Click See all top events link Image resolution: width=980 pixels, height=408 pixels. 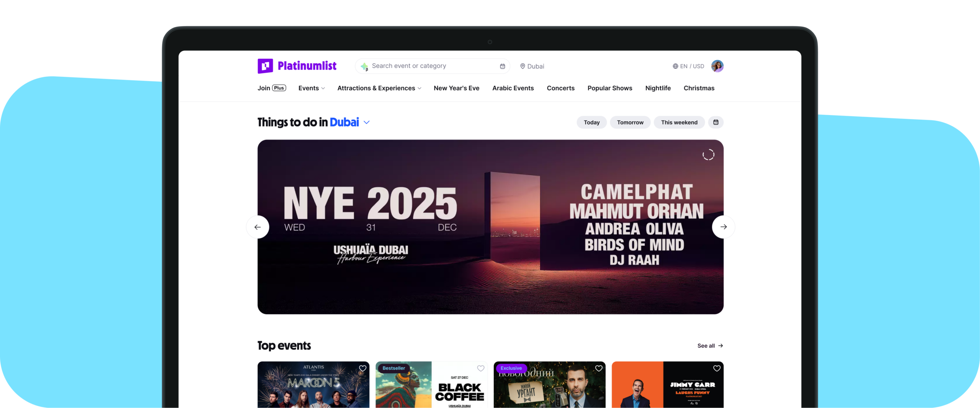[x=710, y=346]
